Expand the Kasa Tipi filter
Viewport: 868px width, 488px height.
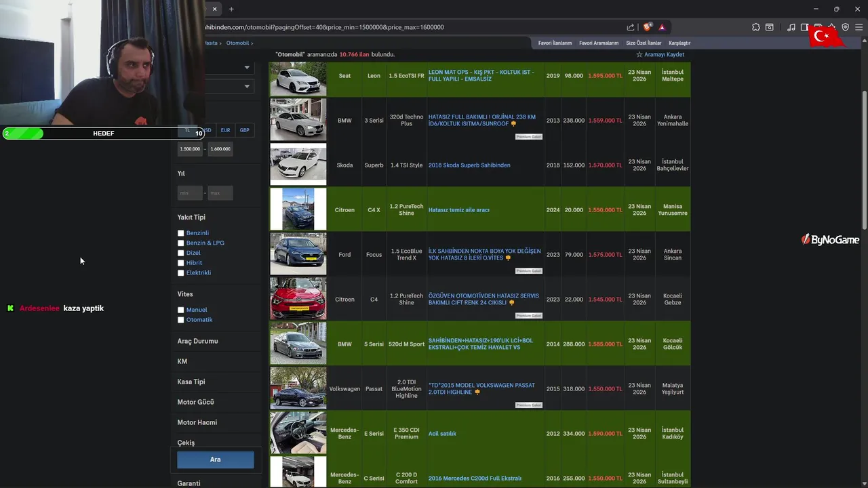coord(191,382)
